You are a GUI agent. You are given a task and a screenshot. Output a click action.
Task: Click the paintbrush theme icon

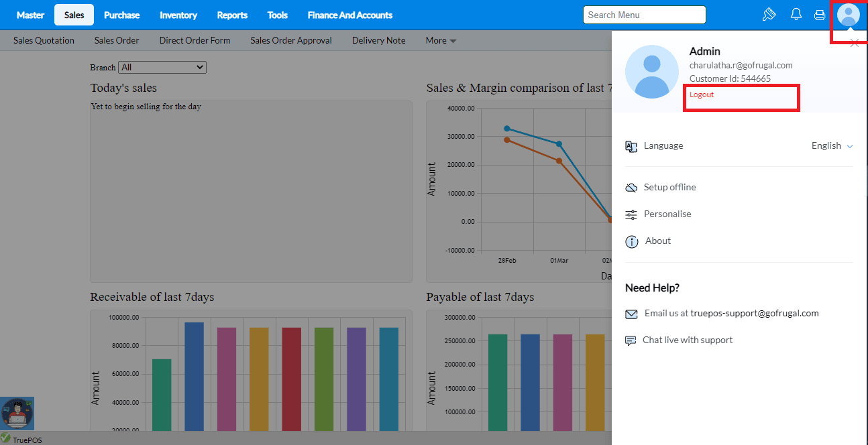pos(769,15)
